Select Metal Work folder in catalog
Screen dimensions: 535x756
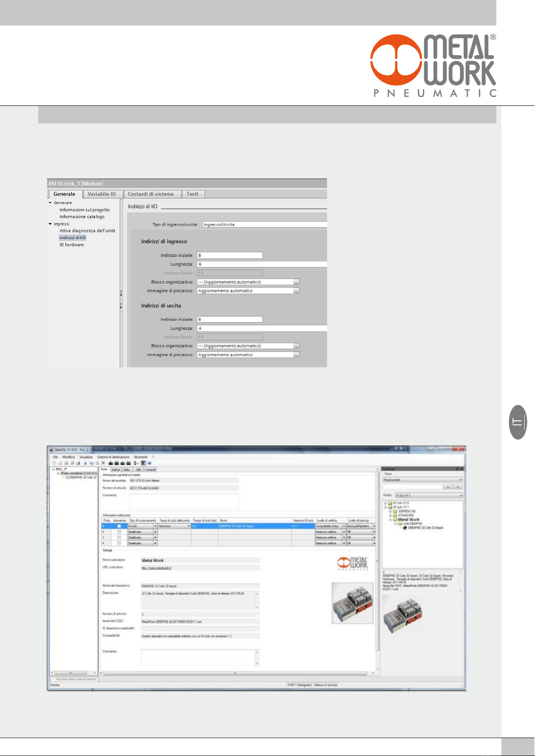408,520
